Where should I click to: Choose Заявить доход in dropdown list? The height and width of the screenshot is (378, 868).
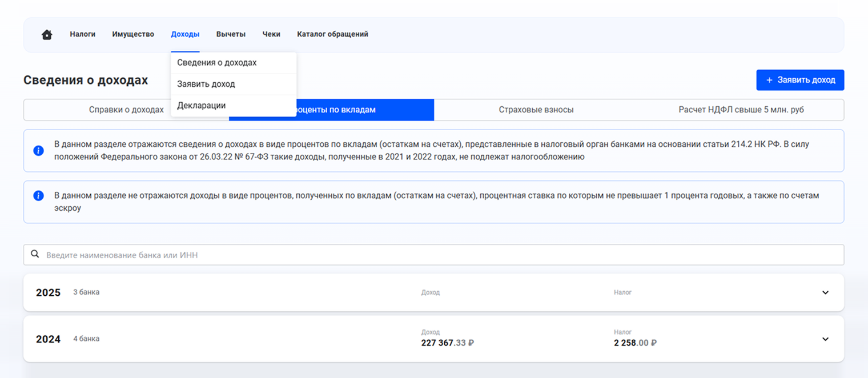point(206,84)
